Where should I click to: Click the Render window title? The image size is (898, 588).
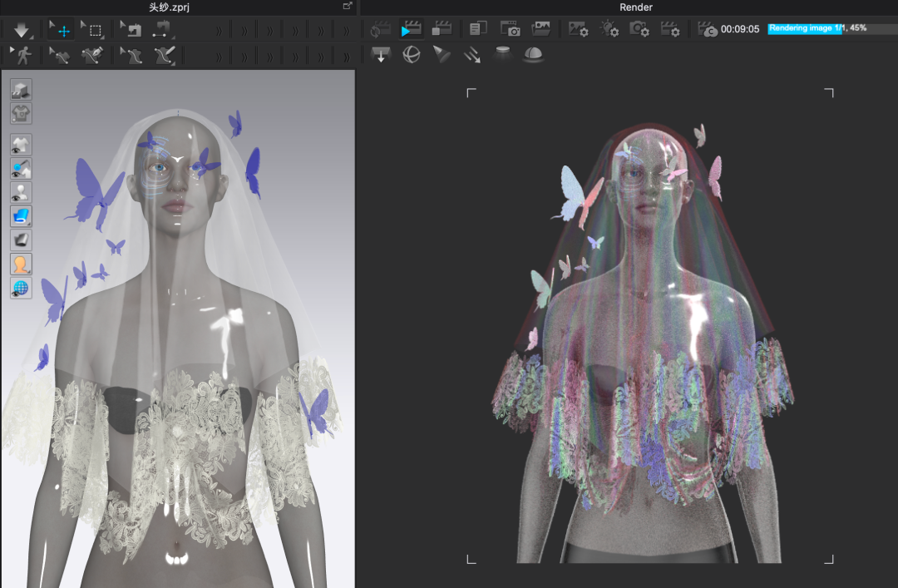636,7
